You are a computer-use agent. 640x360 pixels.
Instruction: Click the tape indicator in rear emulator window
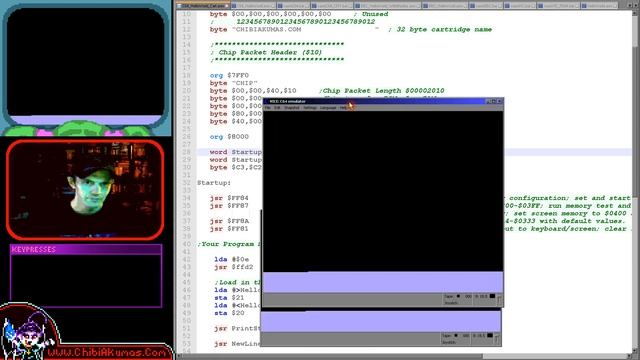[x=456, y=336]
